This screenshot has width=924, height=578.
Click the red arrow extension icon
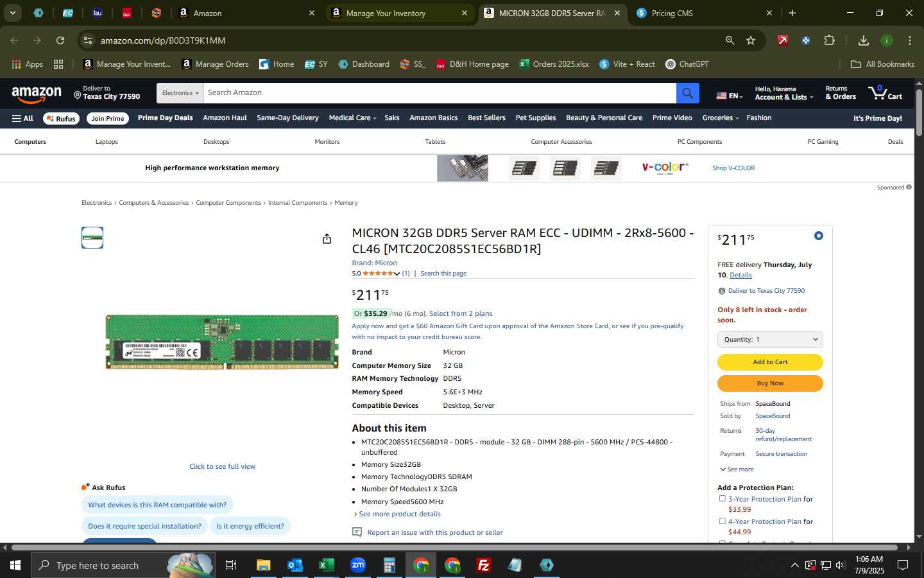(x=782, y=40)
